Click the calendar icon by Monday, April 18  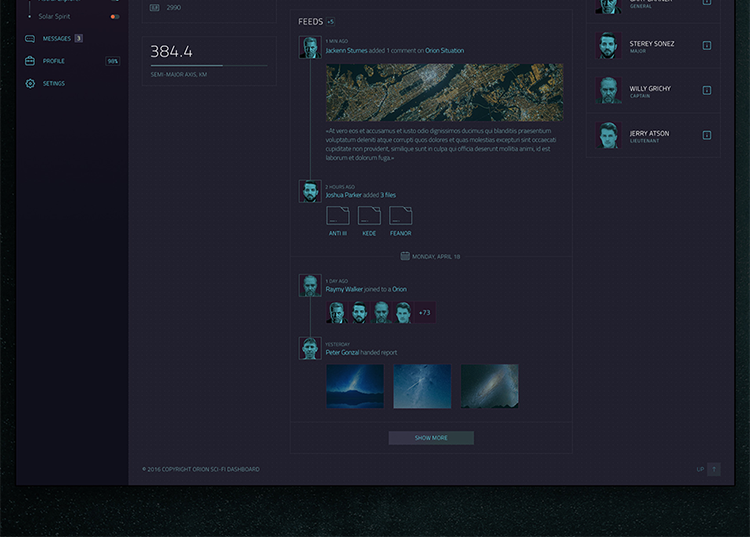pos(405,256)
